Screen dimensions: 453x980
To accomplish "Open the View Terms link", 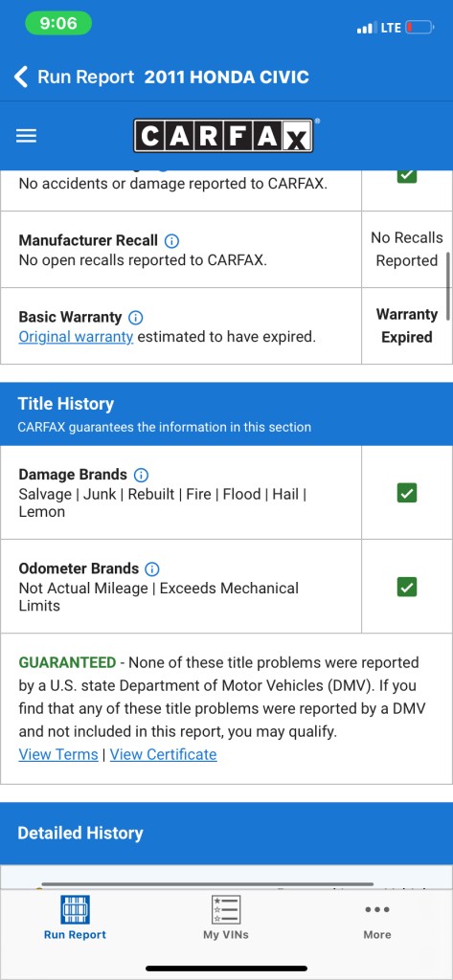I will coord(58,754).
